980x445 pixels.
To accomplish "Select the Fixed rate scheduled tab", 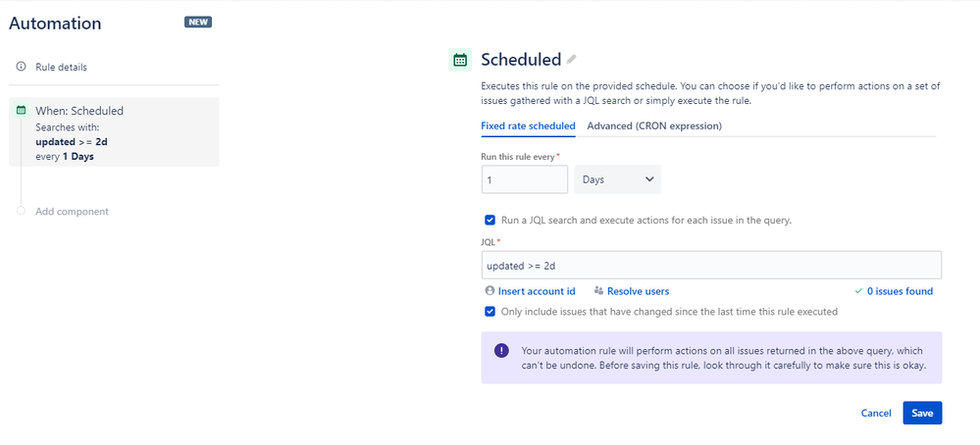I will pos(528,126).
